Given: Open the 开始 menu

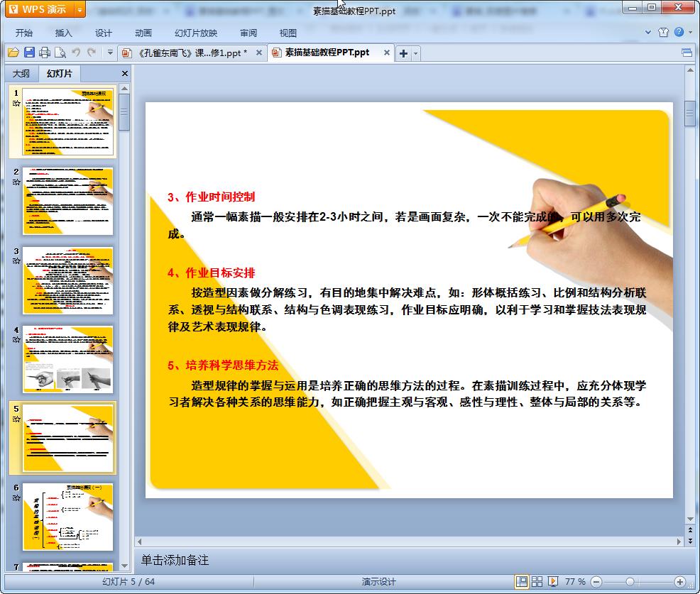Looking at the screenshot, I should pyautogui.click(x=23, y=33).
